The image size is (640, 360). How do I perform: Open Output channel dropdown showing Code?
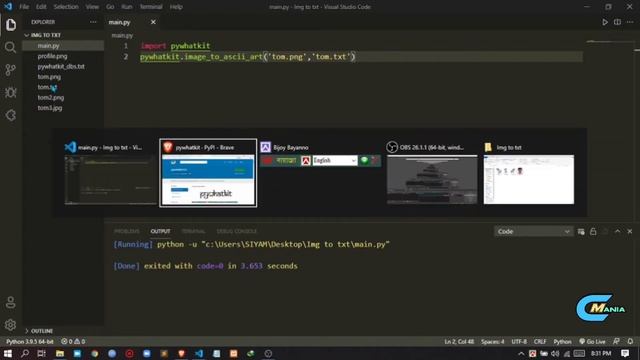click(533, 231)
